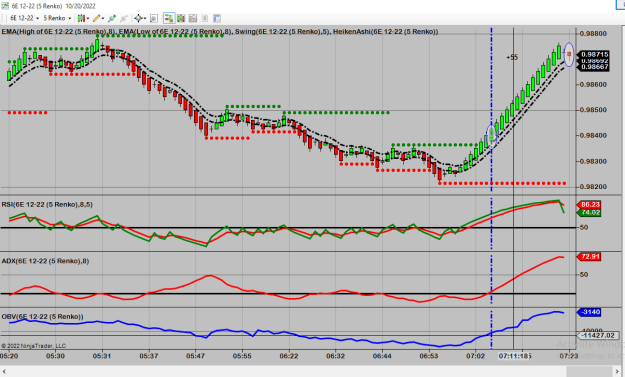Expand the cursor type dropdown arrow

point(145,18)
